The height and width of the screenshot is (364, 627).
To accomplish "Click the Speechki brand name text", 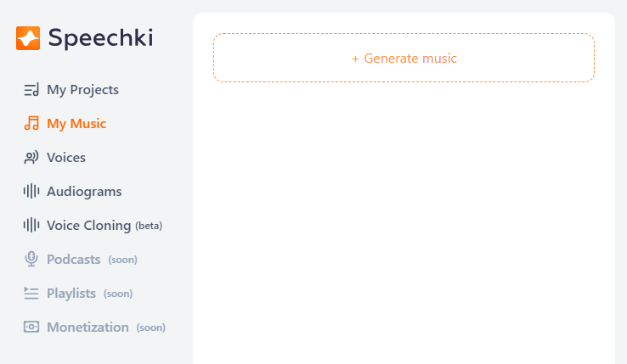I will coord(101,38).
